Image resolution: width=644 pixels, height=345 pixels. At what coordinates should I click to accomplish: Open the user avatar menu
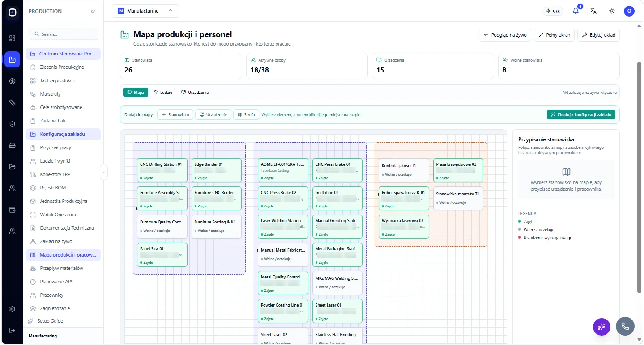click(x=629, y=11)
